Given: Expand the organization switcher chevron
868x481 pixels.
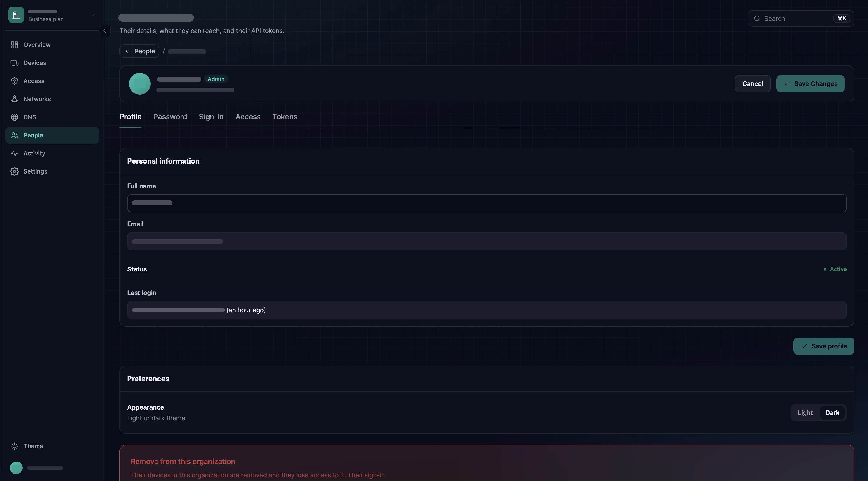Looking at the screenshot, I should (x=93, y=15).
